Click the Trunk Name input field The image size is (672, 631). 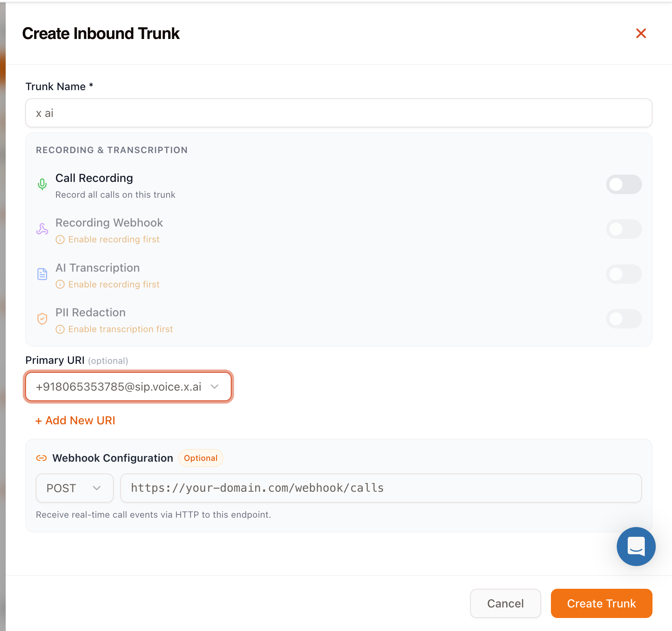338,113
